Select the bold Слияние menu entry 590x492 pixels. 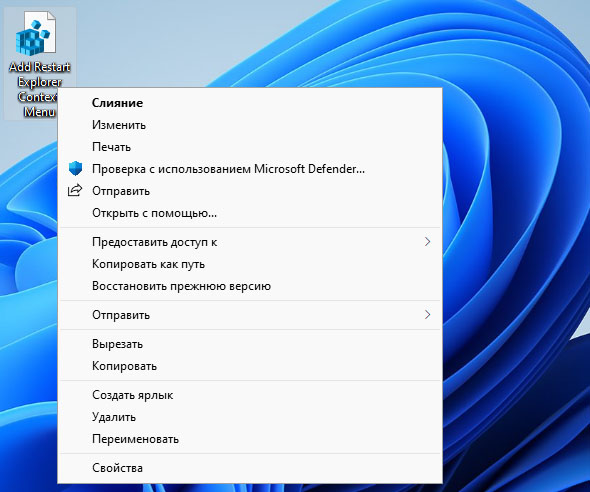click(x=250, y=103)
